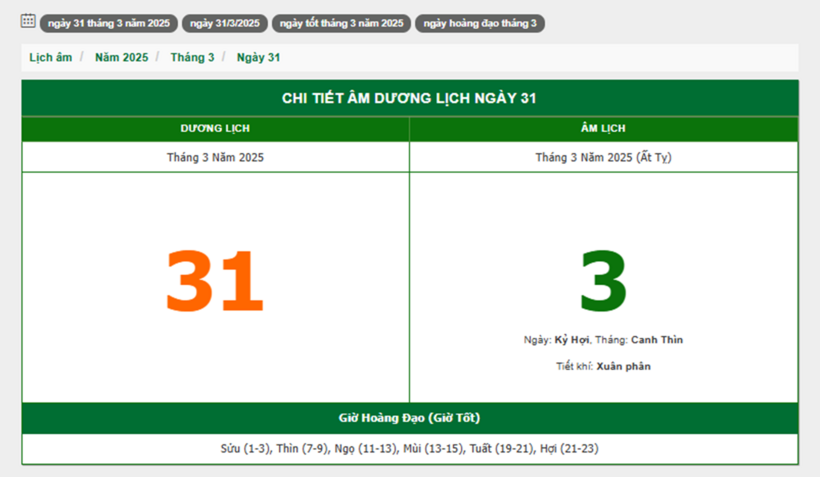Open the 'ngày tốt tháng 3 năm 2025' tag
Image resolution: width=820 pixels, height=477 pixels.
[x=341, y=23]
